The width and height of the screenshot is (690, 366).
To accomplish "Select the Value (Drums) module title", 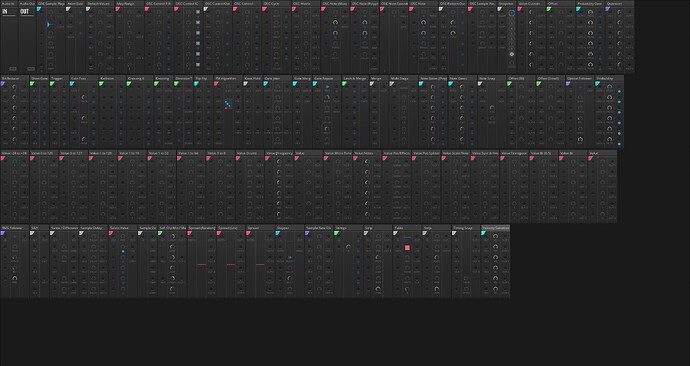I will tap(247, 153).
